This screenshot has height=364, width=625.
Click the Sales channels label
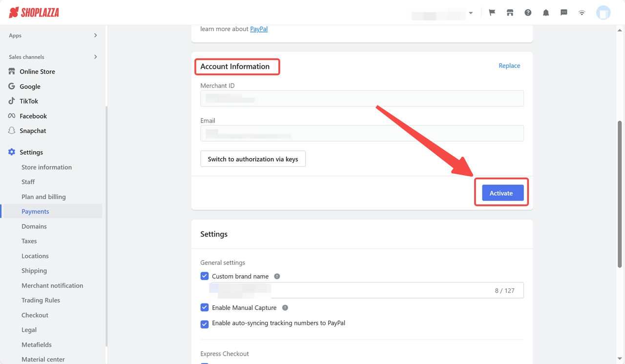[26, 57]
